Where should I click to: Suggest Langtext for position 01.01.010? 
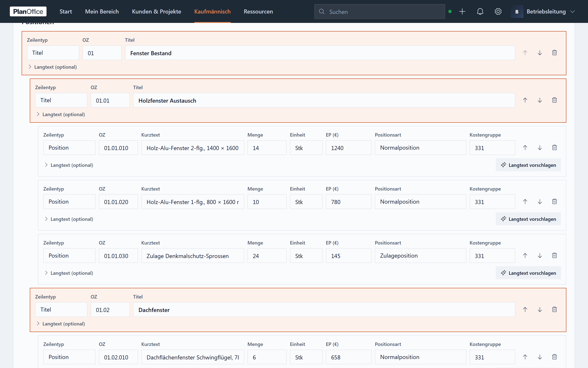tap(528, 165)
